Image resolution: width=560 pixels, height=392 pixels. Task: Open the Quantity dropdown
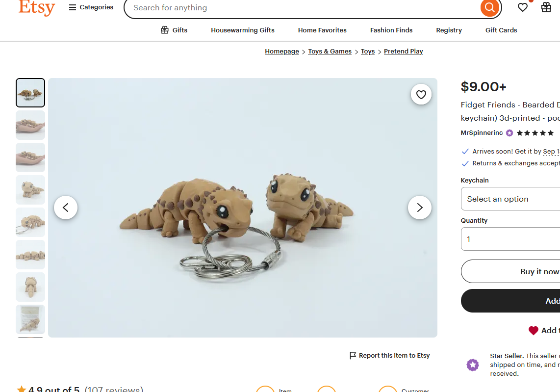(x=510, y=239)
